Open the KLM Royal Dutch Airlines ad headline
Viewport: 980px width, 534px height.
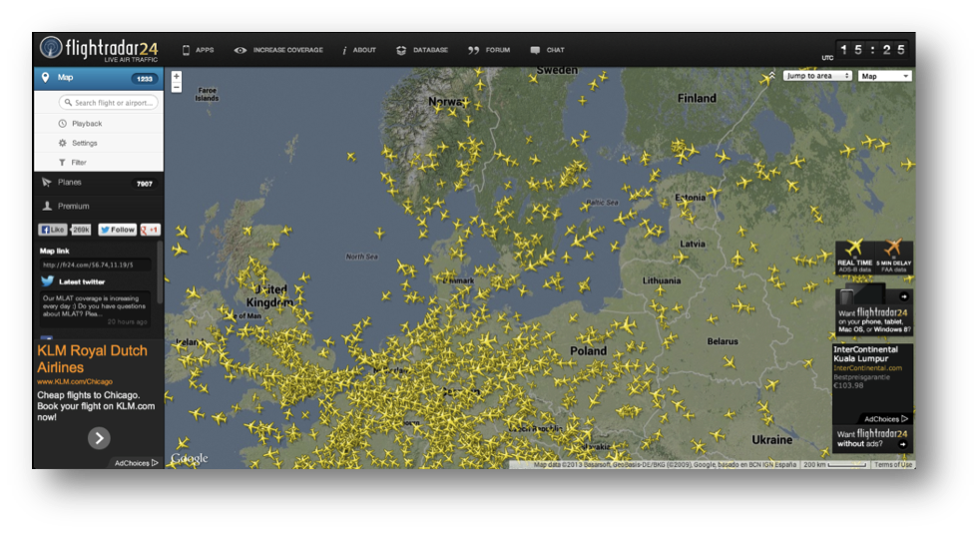(x=93, y=359)
